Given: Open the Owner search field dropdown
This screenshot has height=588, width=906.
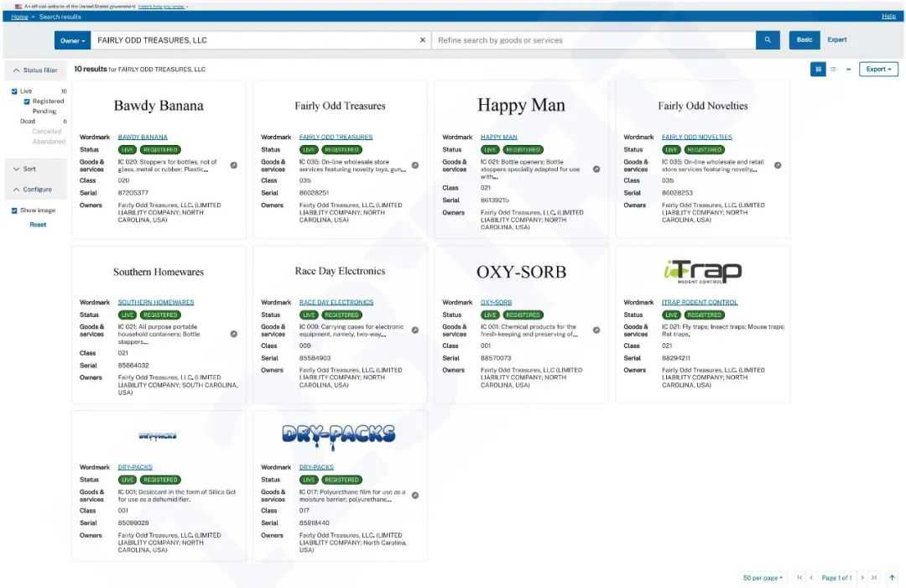Looking at the screenshot, I should pyautogui.click(x=72, y=40).
